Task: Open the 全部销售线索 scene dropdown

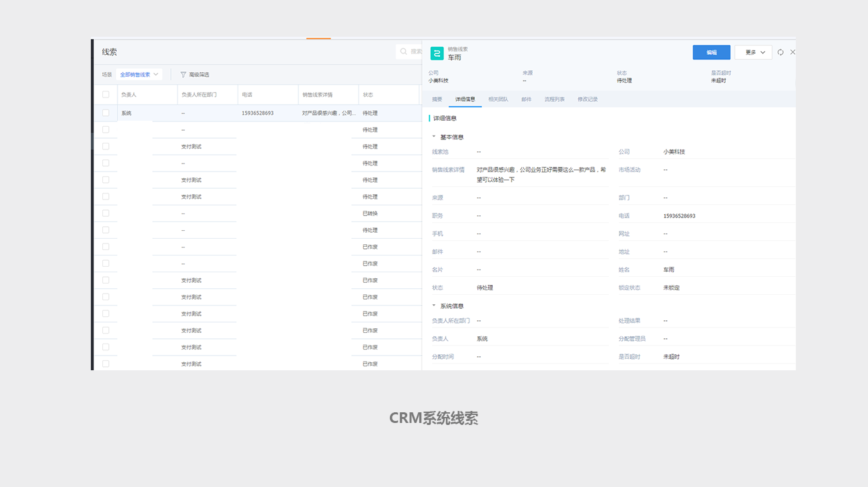Action: click(x=139, y=75)
